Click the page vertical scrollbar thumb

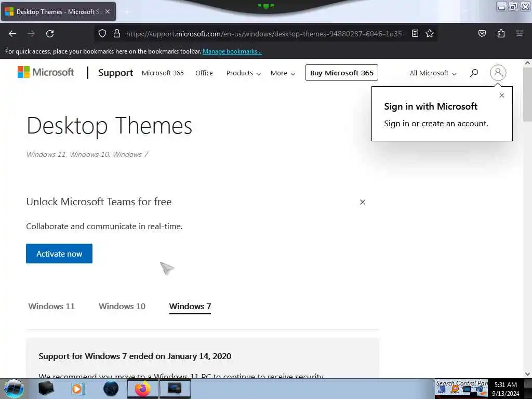pos(527,94)
